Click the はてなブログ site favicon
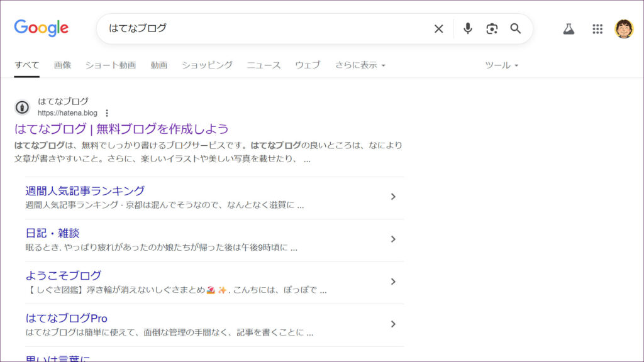The width and height of the screenshot is (644, 362). click(22, 107)
